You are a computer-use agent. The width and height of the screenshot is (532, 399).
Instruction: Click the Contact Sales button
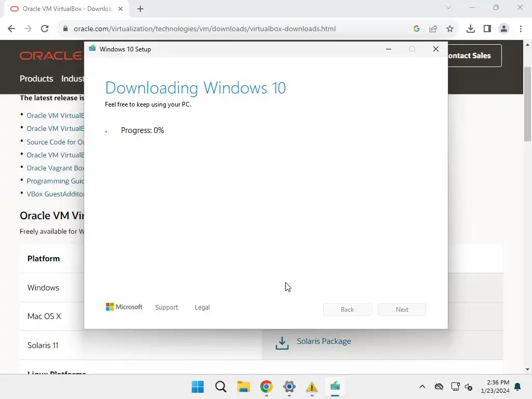point(474,56)
